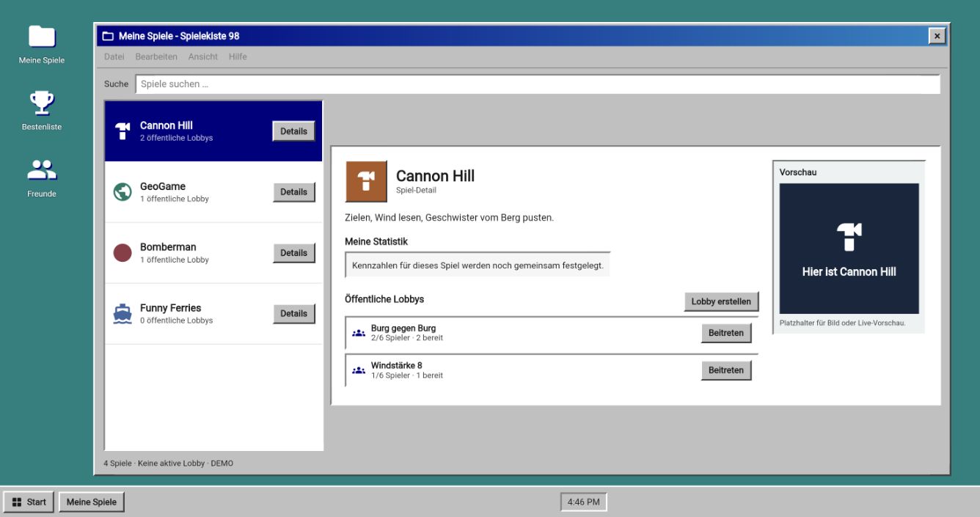Screen dimensions: 980x517
Task: Open the Meine Spiele desktop folder icon
Action: pos(42,36)
